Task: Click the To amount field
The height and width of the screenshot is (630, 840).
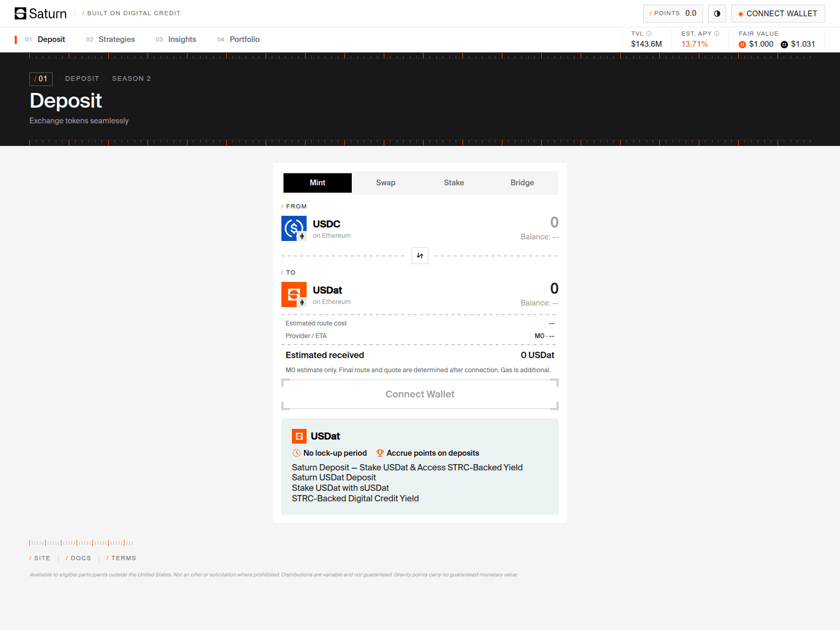Action: point(554,289)
